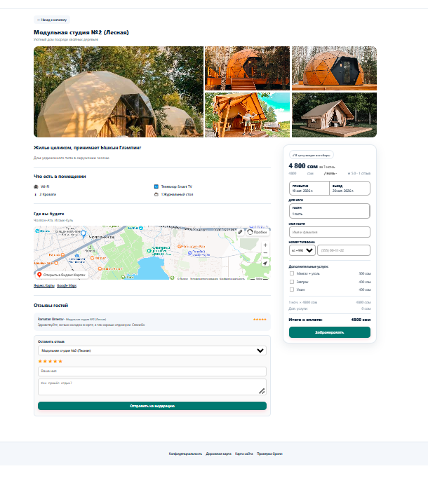Focus the phone number input field
This screenshot has width=428, height=504.
(x=344, y=250)
